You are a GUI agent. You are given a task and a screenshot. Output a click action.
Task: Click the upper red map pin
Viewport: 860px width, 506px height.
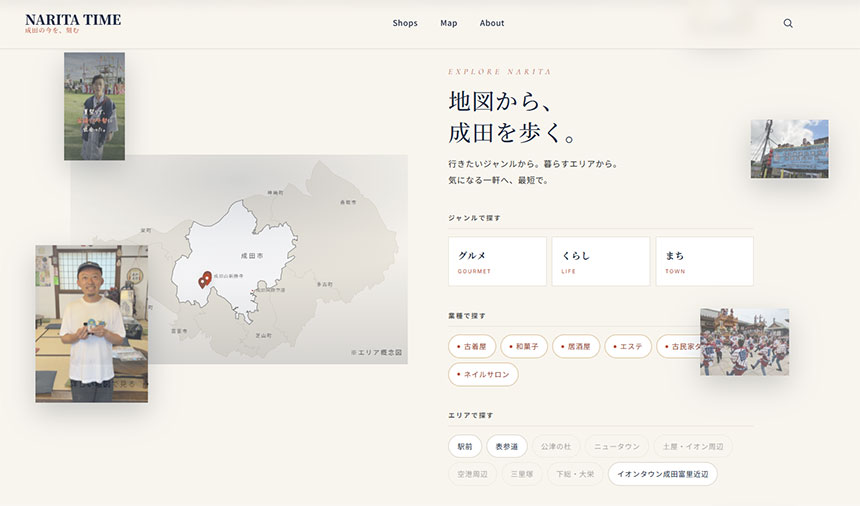[x=207, y=276]
